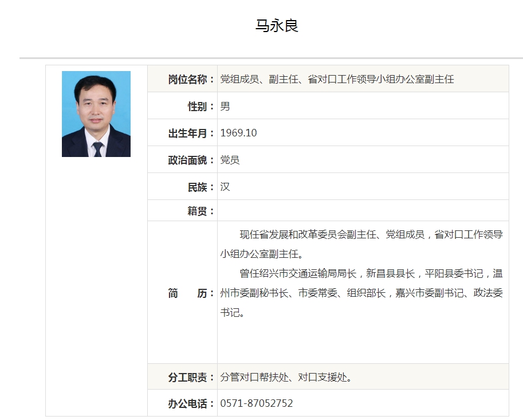
Task: Click the 岗位名称 row header
Action: pyautogui.click(x=190, y=78)
